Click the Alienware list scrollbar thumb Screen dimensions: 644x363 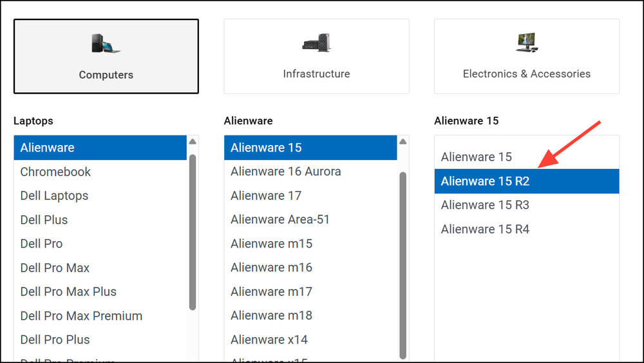(403, 266)
